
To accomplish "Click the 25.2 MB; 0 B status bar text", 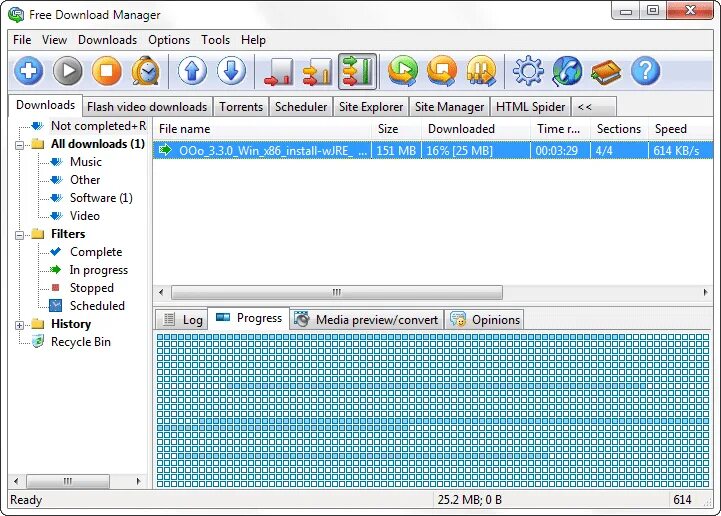I will [469, 499].
